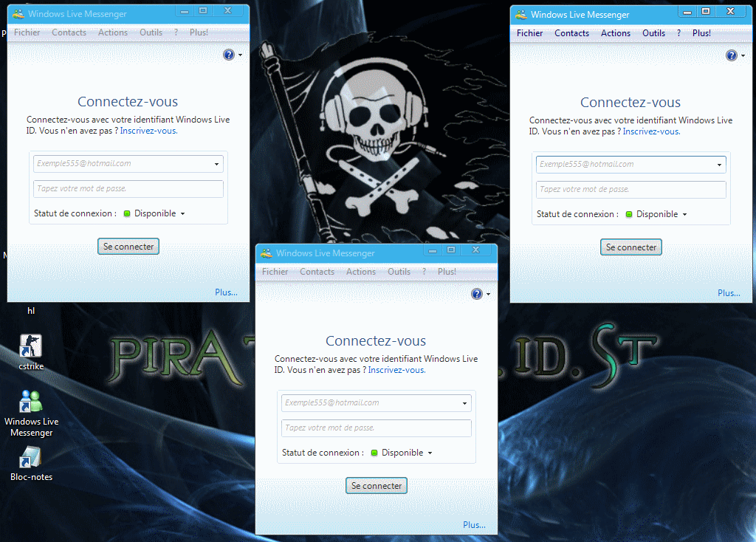Open the ? menu in the bottom window
The height and width of the screenshot is (542, 756).
click(425, 272)
